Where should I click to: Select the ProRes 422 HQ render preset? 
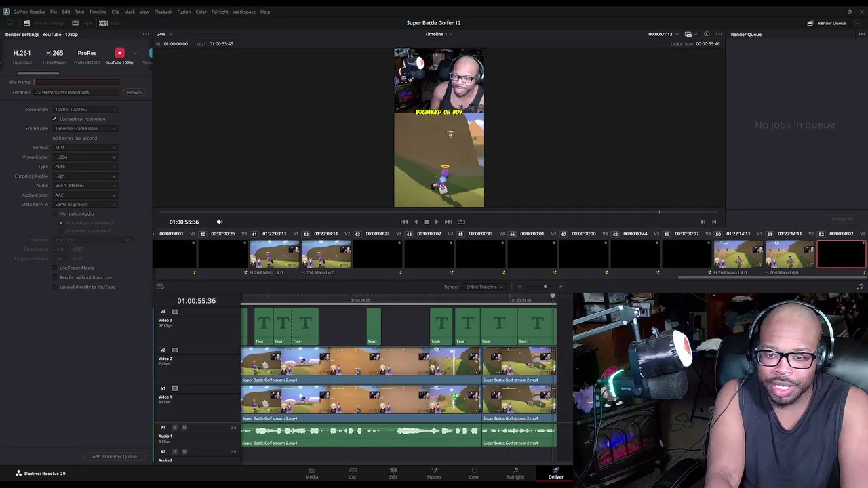[87, 56]
